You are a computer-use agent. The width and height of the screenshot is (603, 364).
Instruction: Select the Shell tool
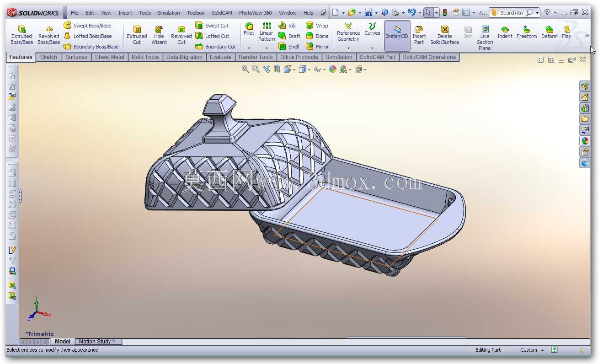pyautogui.click(x=288, y=47)
